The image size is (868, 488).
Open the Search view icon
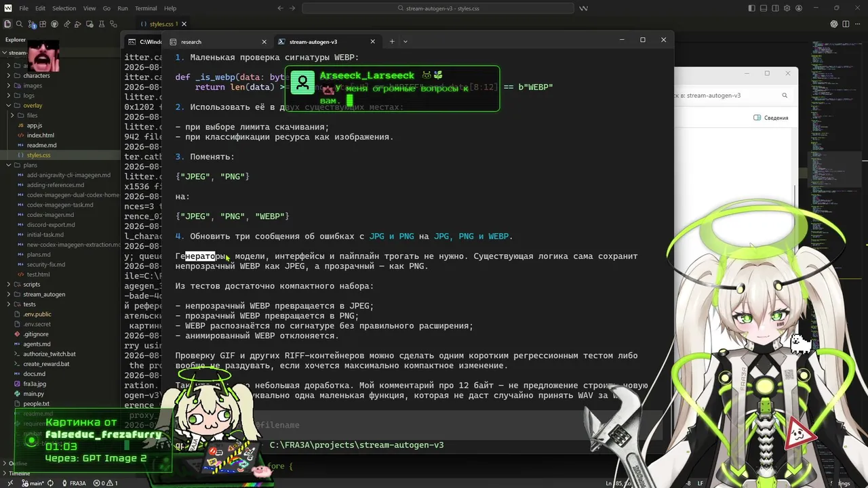point(20,24)
